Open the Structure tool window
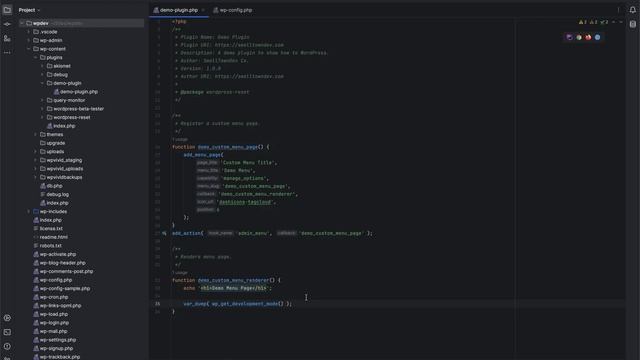This screenshot has height=360, width=640. pyautogui.click(x=7, y=38)
